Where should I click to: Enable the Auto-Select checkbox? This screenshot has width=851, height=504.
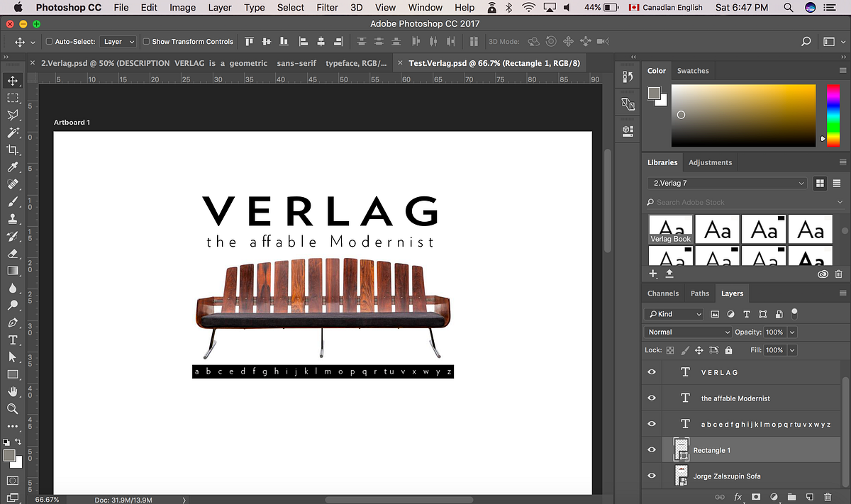[50, 42]
